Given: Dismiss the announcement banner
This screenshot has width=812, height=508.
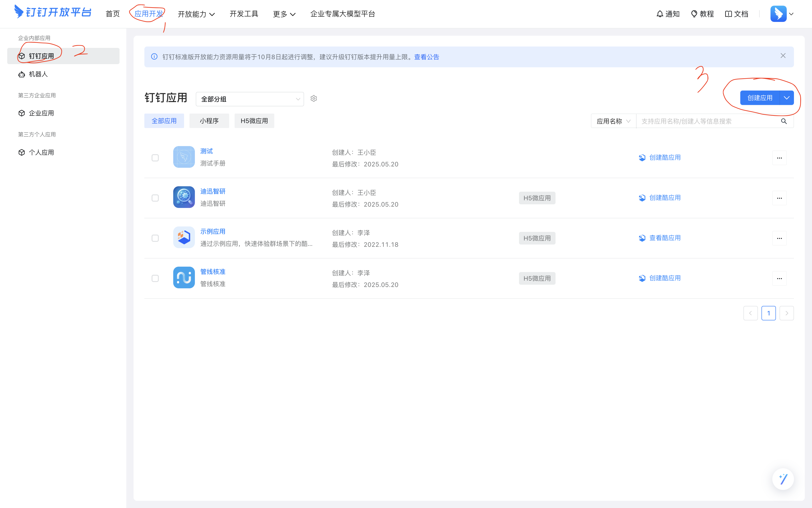Looking at the screenshot, I should click(x=783, y=56).
